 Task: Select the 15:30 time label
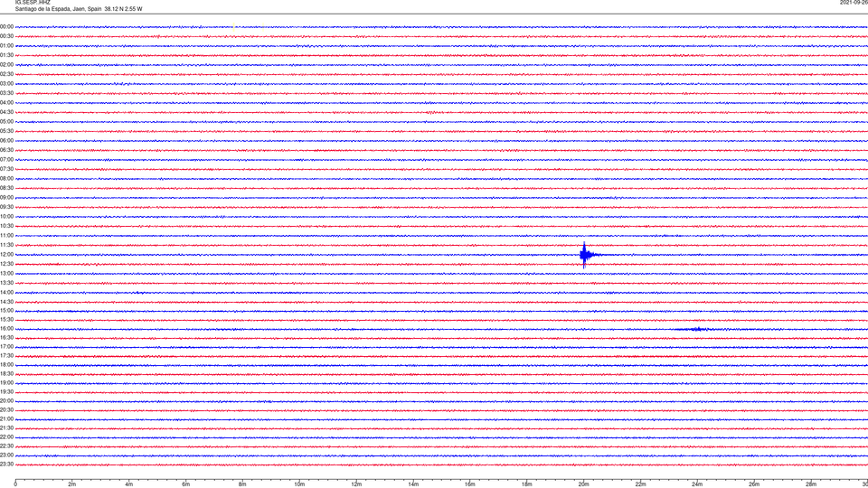6,320
